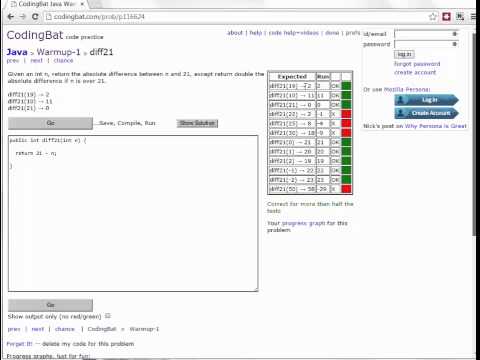
Task: Open the create account link
Action: [415, 72]
